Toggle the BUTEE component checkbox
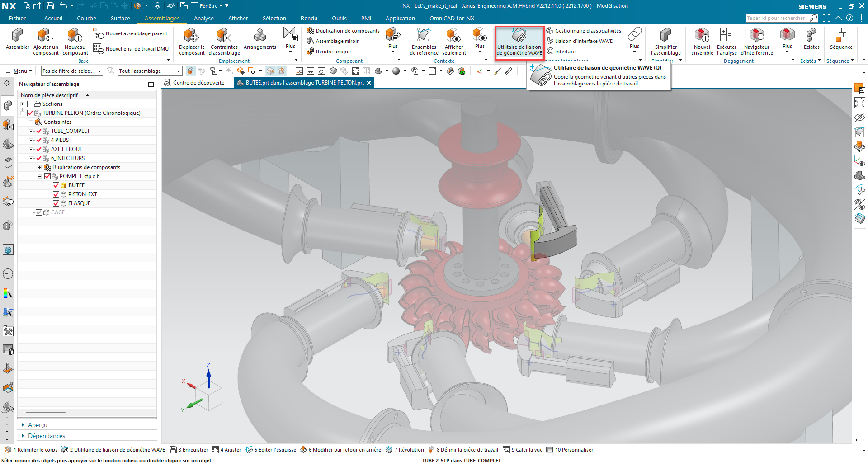868x466 pixels. click(56, 185)
